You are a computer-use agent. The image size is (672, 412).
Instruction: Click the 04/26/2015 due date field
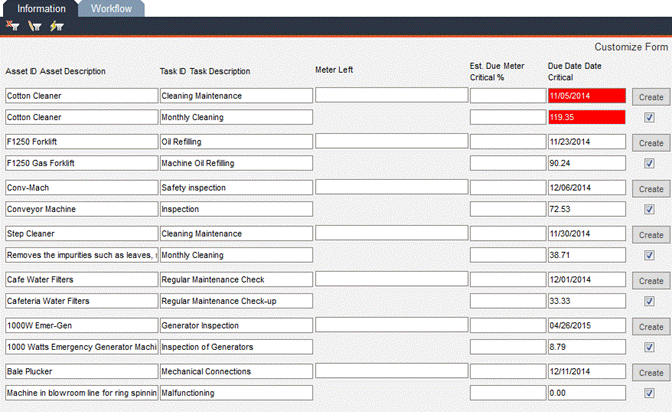pos(586,326)
